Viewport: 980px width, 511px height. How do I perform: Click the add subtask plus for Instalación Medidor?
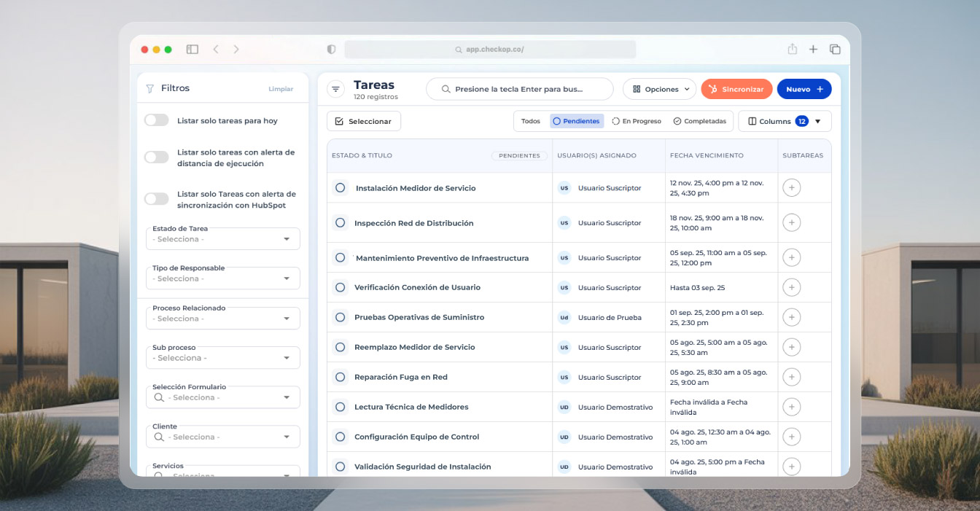tap(791, 188)
